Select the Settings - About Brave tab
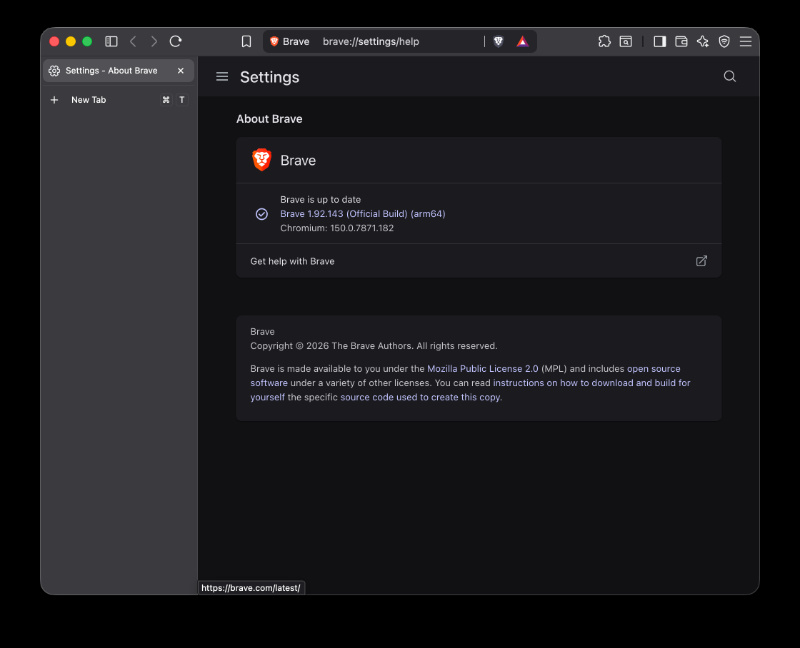 click(x=118, y=70)
